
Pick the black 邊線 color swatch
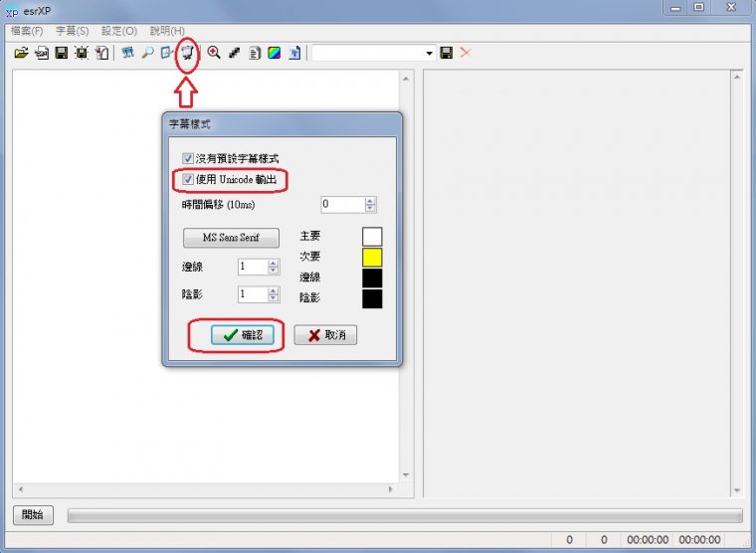pyautogui.click(x=372, y=278)
